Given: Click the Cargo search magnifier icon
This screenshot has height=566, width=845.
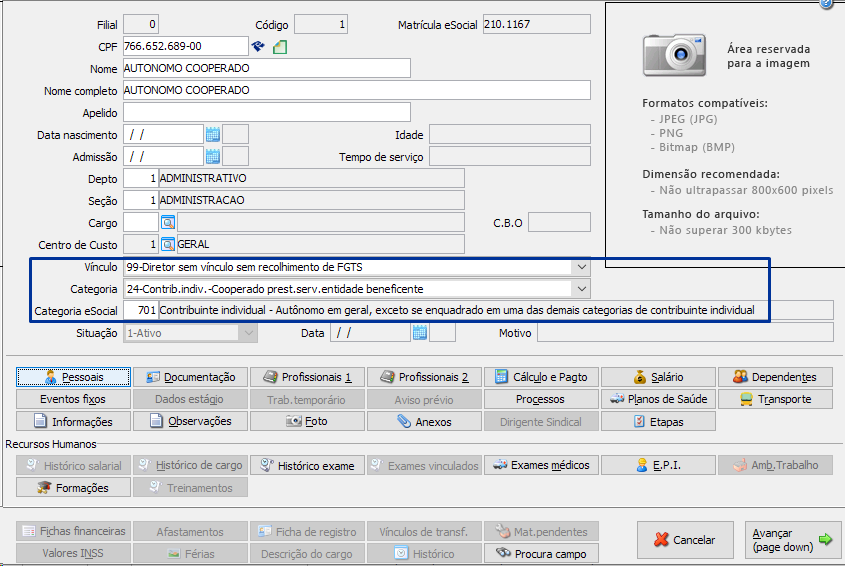Looking at the screenshot, I should tap(168, 222).
